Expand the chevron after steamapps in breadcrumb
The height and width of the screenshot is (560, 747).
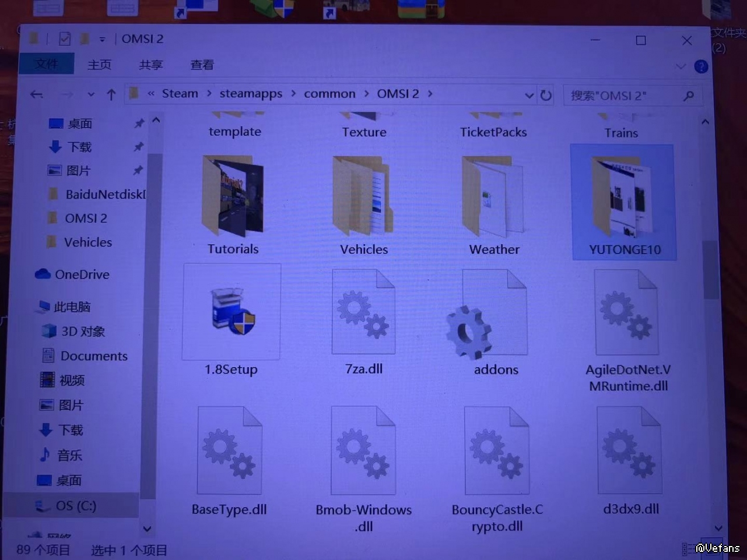[x=293, y=94]
